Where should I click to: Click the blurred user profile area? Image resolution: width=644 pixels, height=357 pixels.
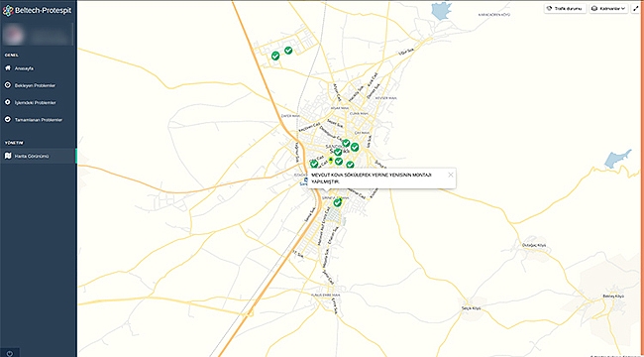tap(37, 34)
